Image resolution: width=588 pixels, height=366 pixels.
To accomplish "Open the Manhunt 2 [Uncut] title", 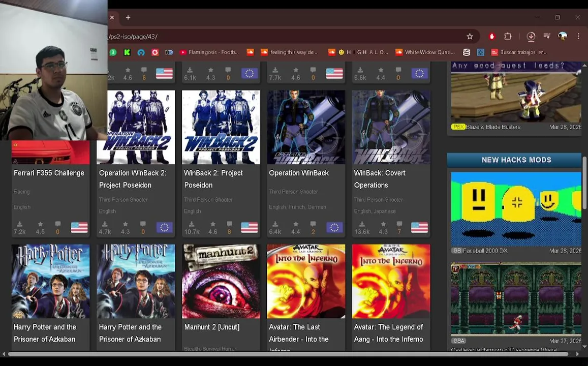I will 211,327.
